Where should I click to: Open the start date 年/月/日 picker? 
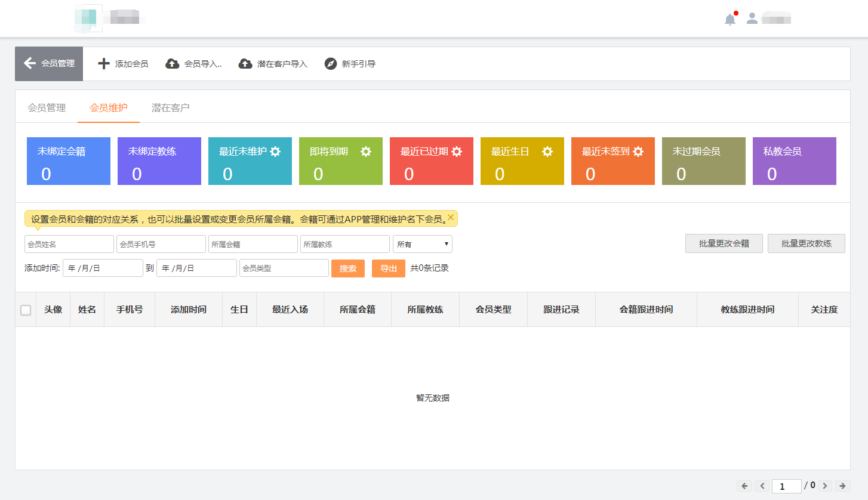(103, 268)
